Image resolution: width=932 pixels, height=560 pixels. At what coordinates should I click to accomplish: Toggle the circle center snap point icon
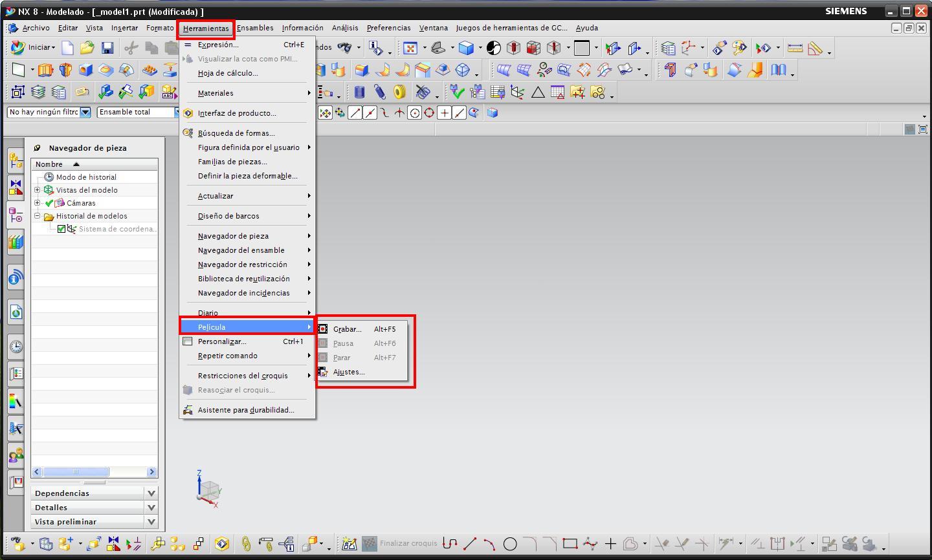[x=415, y=113]
